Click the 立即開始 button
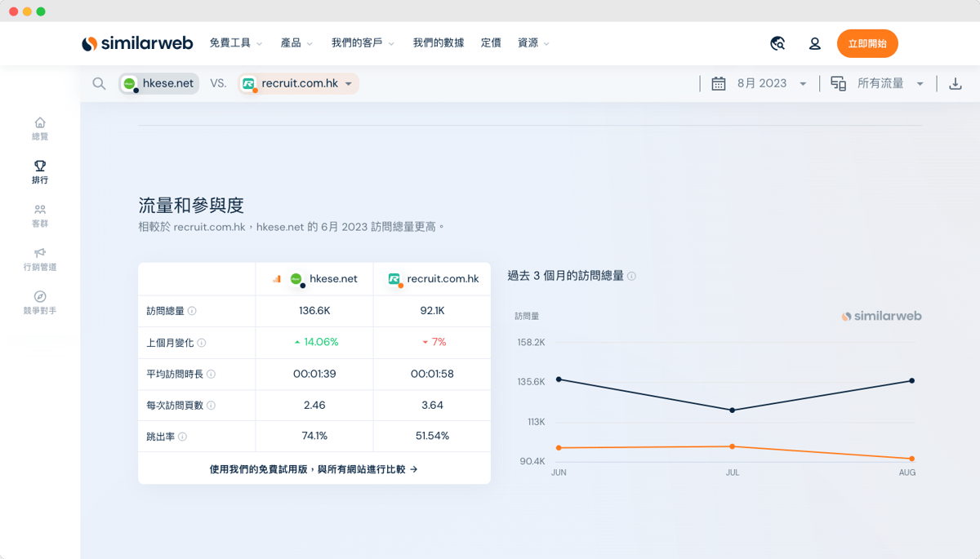The width and height of the screenshot is (980, 559). click(867, 43)
